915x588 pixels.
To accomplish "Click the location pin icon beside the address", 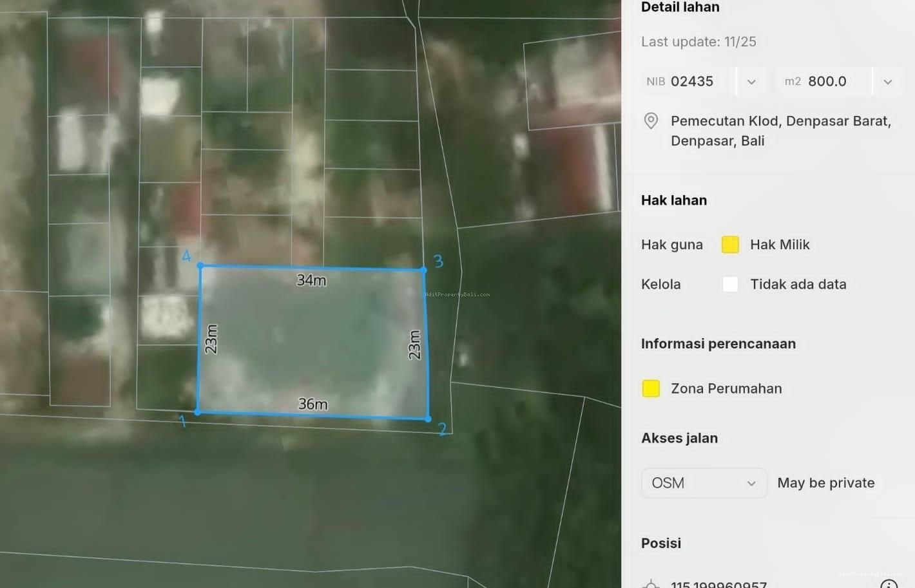I will (x=651, y=120).
